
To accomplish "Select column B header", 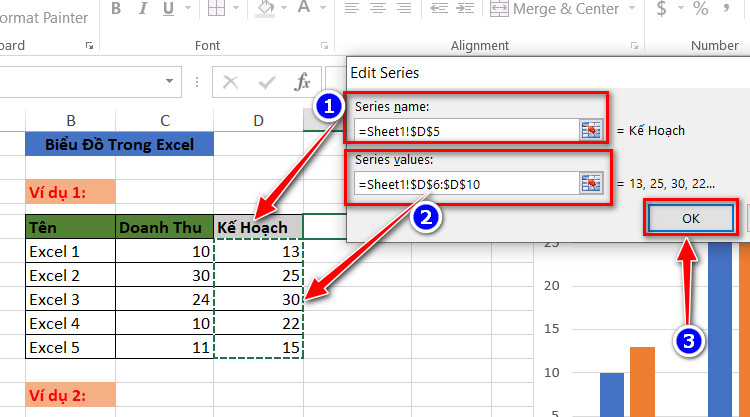I will pyautogui.click(x=70, y=120).
